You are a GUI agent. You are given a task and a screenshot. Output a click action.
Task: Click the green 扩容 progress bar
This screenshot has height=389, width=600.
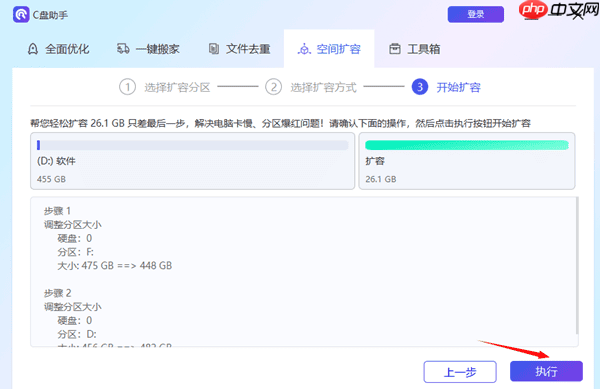click(467, 145)
